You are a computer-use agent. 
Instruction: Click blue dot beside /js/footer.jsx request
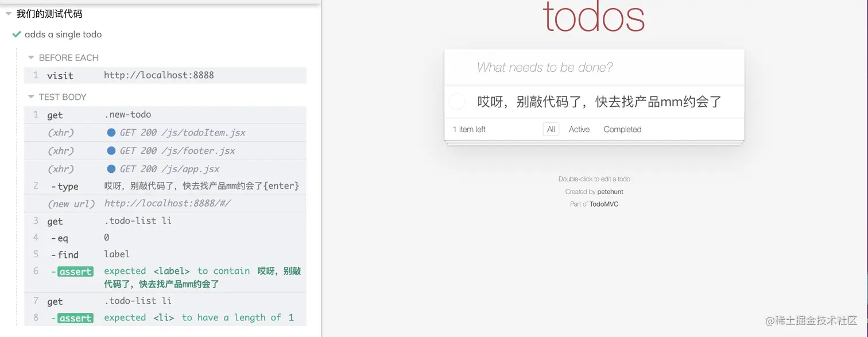[x=111, y=151]
